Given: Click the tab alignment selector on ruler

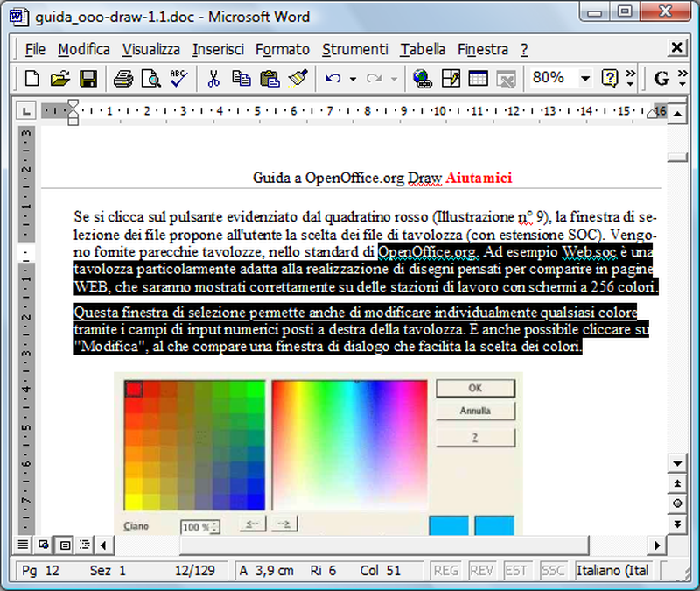Looking at the screenshot, I should 26,111.
